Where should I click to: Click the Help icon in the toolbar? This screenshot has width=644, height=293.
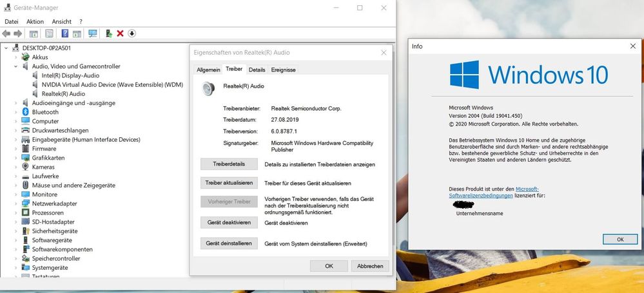[x=64, y=33]
